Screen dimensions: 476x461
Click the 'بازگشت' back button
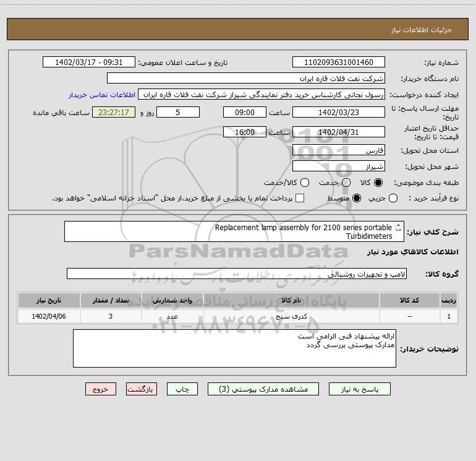(x=142, y=389)
